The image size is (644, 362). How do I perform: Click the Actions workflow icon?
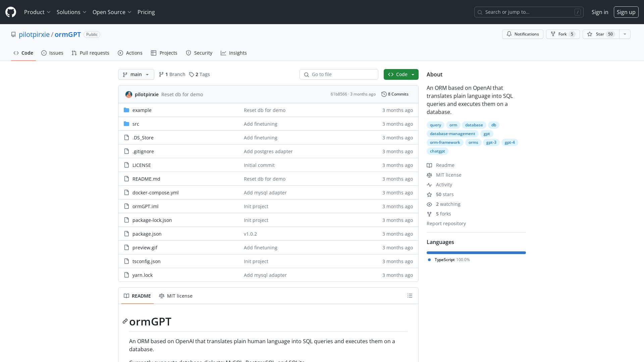coord(120,53)
